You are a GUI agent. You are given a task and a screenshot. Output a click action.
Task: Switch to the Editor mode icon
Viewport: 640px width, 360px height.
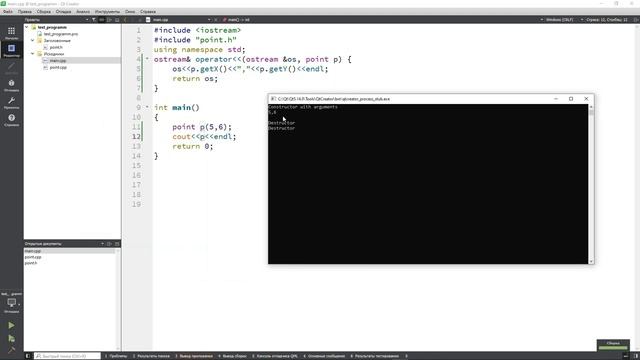(x=11, y=49)
